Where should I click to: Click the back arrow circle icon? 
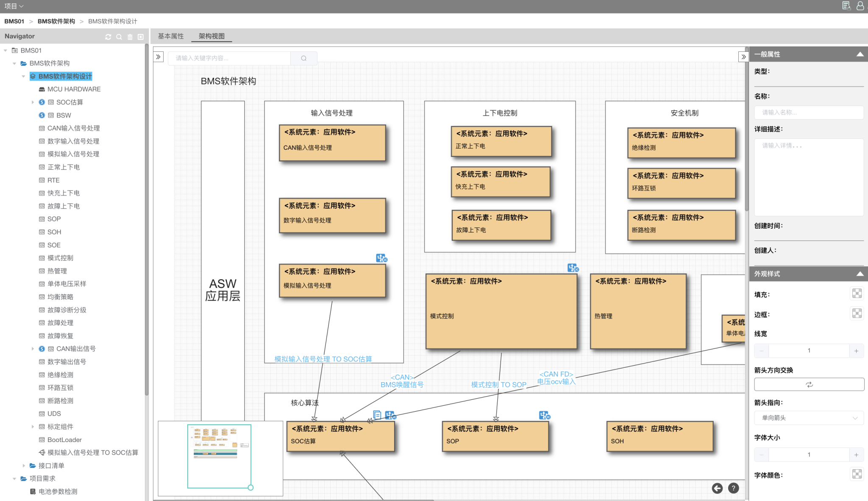coord(717,488)
